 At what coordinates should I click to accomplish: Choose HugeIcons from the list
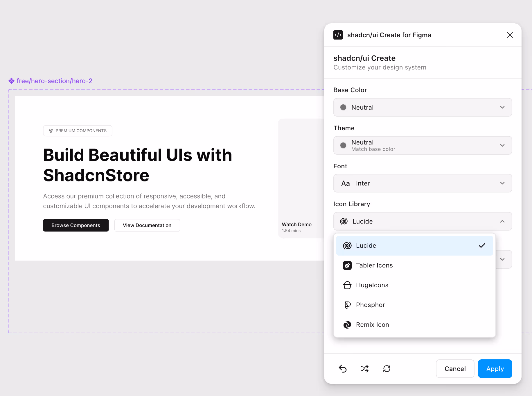click(x=415, y=285)
